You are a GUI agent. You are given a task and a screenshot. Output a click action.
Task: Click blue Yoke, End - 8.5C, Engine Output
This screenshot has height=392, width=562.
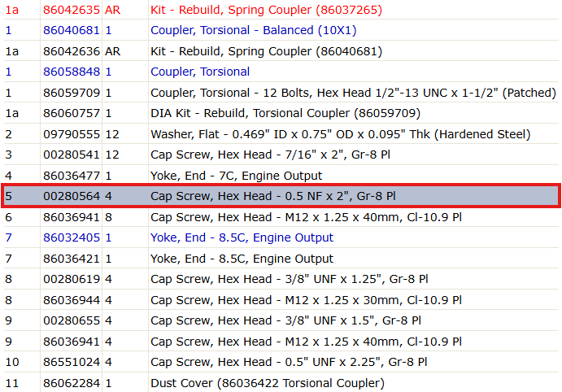coord(242,238)
